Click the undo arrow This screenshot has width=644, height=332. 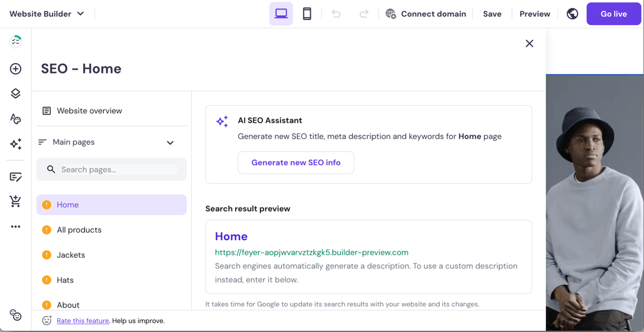tap(336, 14)
